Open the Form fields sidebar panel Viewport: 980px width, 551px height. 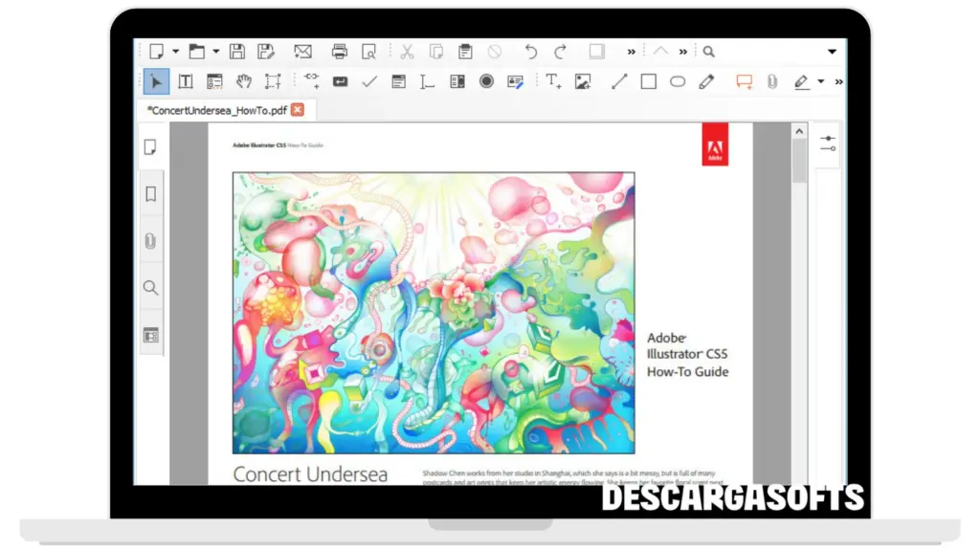[x=150, y=336]
